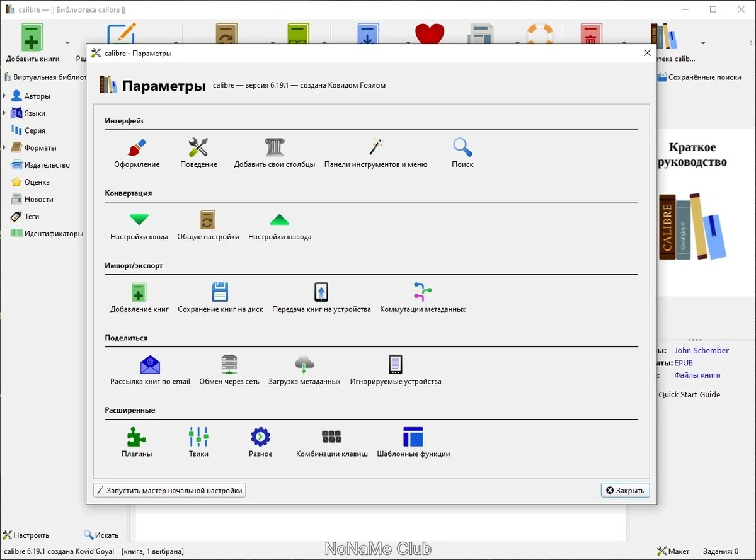Open dropdown arrow next to Добавить книги
756x560 pixels.
point(67,43)
